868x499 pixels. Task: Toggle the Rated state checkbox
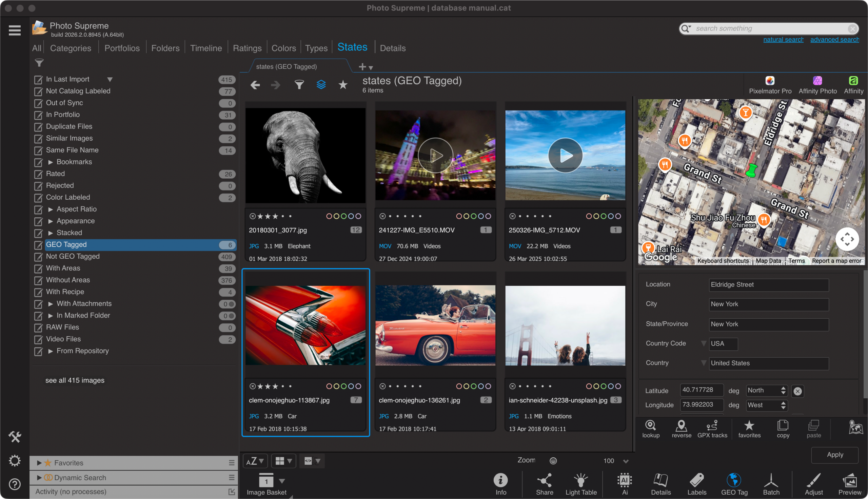(38, 174)
